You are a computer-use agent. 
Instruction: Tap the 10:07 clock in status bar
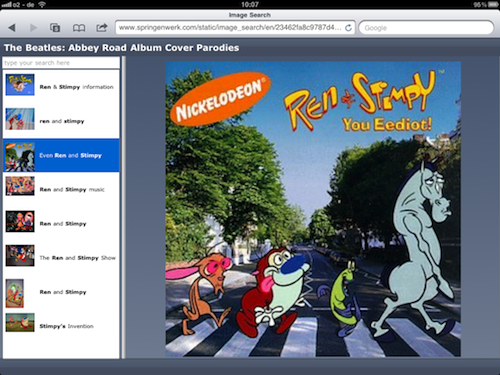pos(250,5)
